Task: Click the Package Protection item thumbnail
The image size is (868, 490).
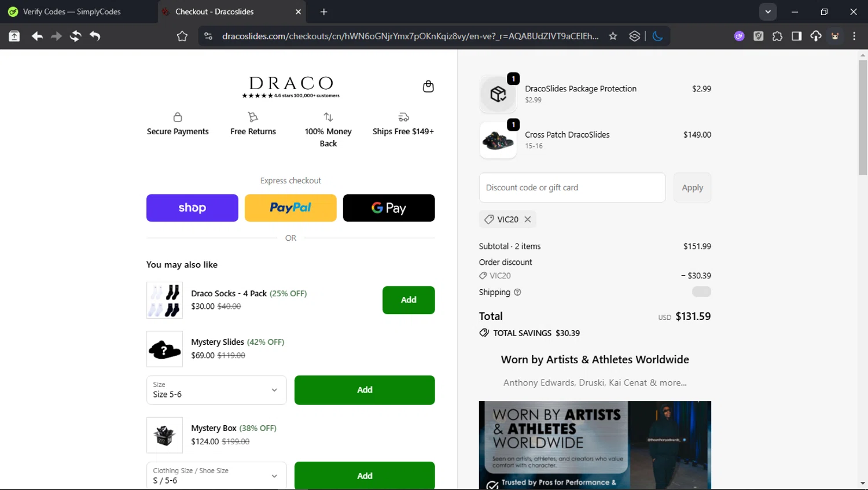Action: [498, 94]
